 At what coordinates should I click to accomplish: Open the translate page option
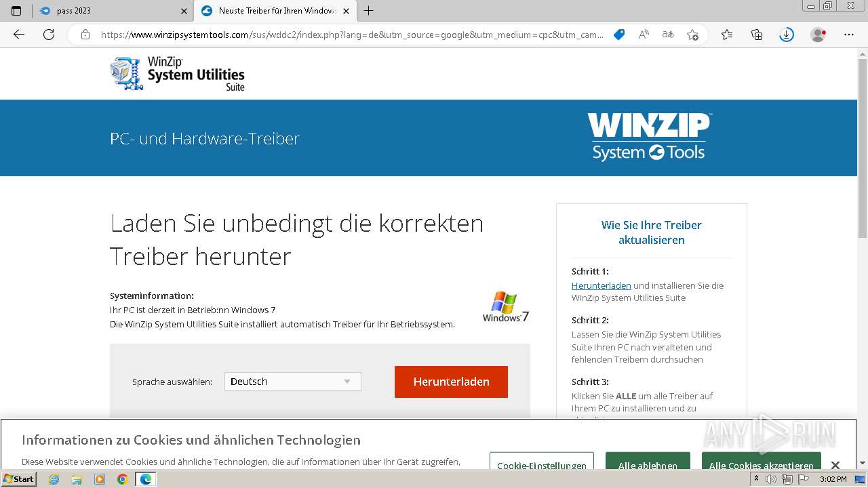[x=668, y=35]
